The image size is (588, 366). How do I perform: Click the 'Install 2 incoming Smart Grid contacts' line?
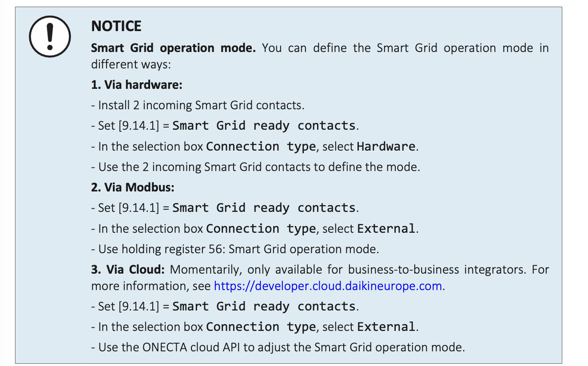coord(201,105)
